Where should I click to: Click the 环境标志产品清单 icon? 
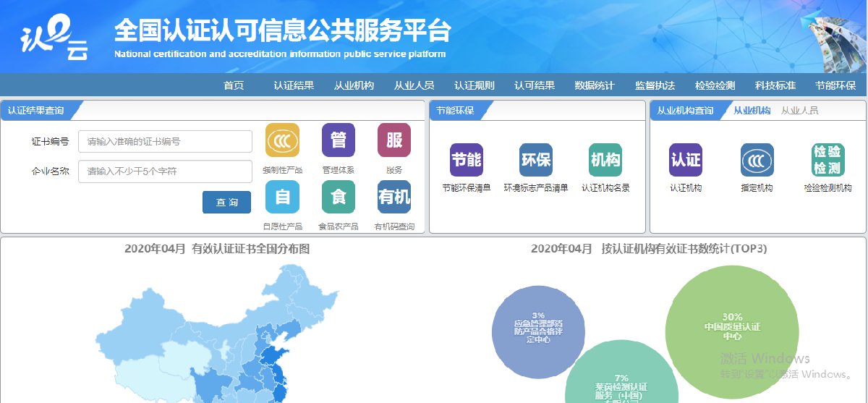click(x=535, y=160)
